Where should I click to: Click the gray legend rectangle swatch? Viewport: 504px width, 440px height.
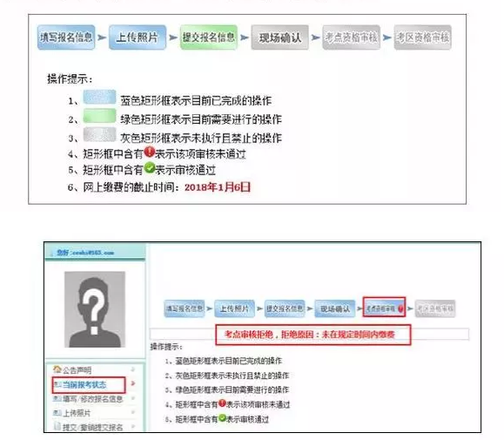tap(99, 134)
